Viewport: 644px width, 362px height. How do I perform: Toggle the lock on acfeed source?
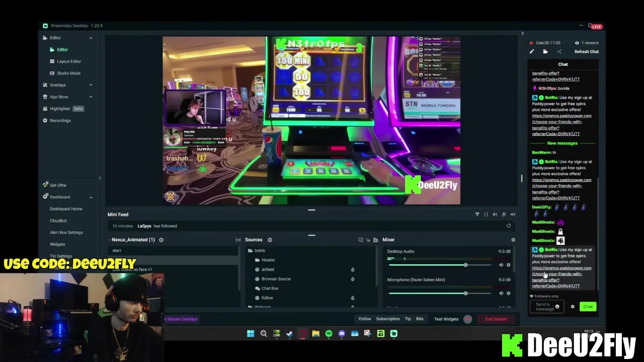click(352, 269)
